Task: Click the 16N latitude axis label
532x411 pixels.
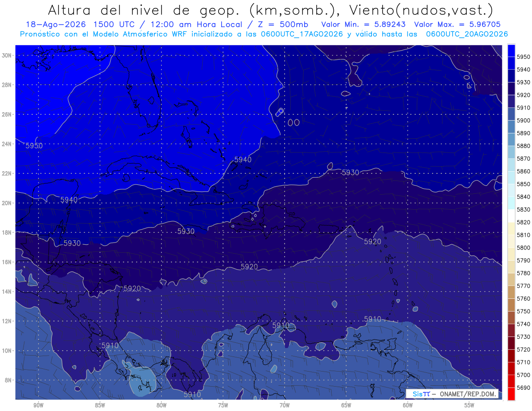Action: pos(8,262)
